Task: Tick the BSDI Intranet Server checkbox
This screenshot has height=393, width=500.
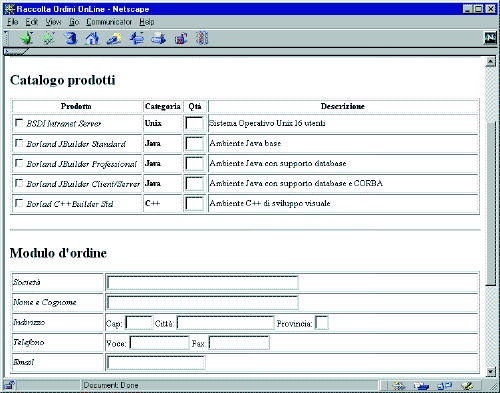Action: pyautogui.click(x=19, y=123)
